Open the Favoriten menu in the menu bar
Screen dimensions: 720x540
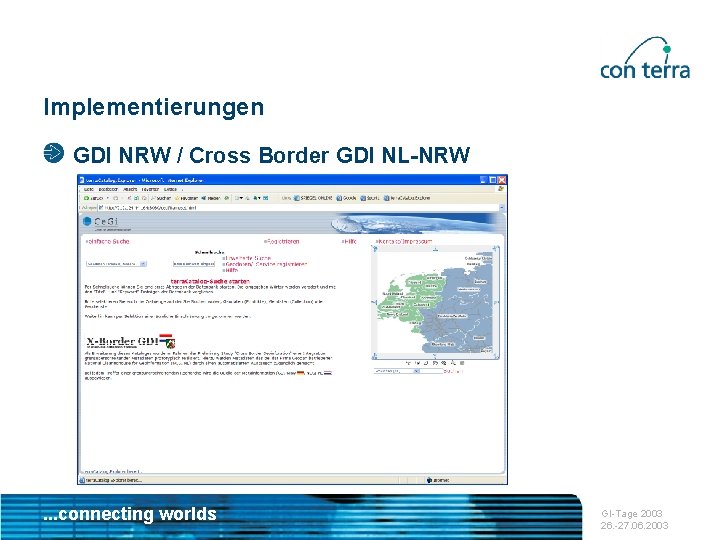(x=150, y=189)
